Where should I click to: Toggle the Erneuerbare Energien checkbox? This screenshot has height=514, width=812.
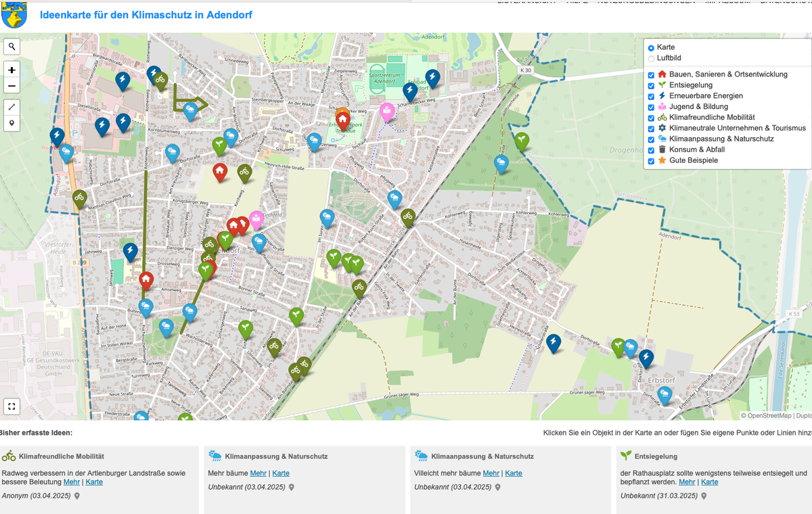651,96
